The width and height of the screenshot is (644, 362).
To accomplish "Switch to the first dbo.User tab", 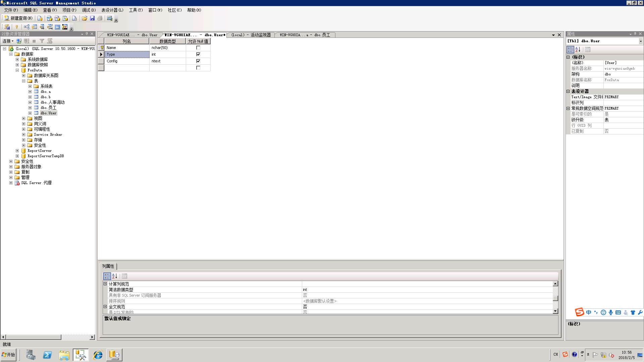I will [x=132, y=35].
